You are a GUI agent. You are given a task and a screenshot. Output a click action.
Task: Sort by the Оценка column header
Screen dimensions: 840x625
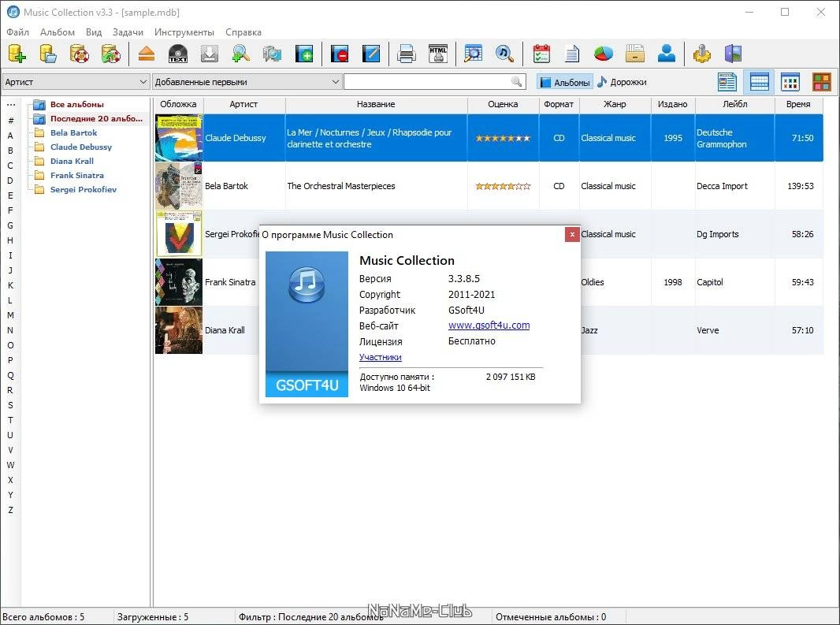[503, 105]
